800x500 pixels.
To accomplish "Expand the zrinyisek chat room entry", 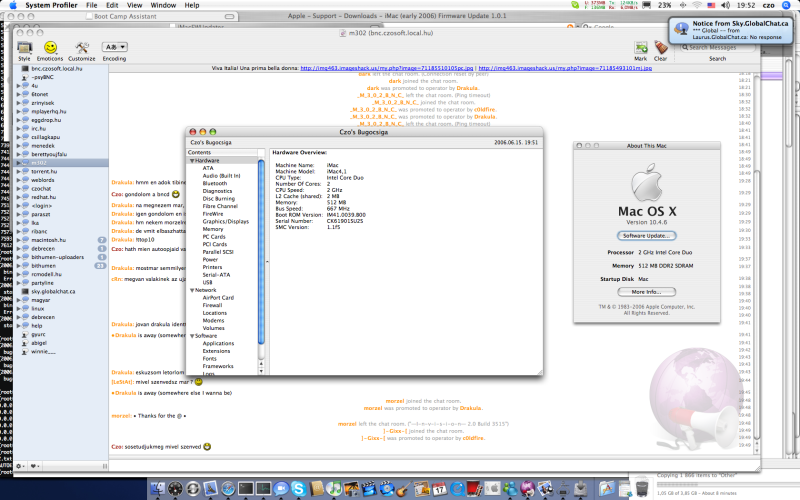I will [x=18, y=103].
